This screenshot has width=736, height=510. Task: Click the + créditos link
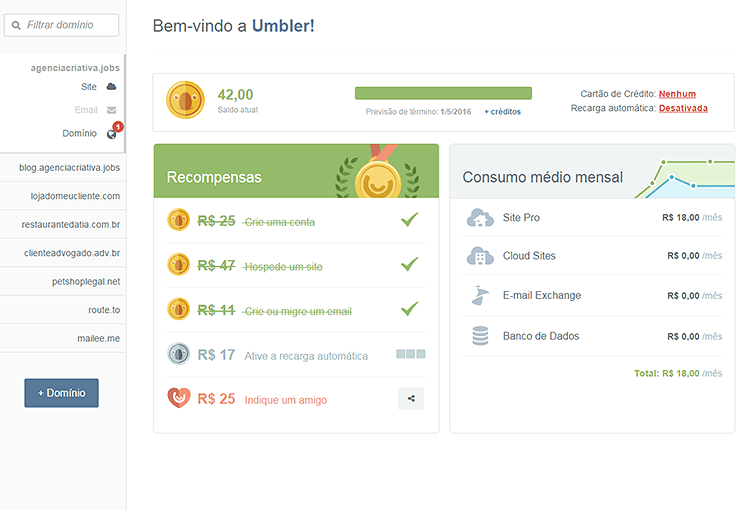pyautogui.click(x=503, y=112)
